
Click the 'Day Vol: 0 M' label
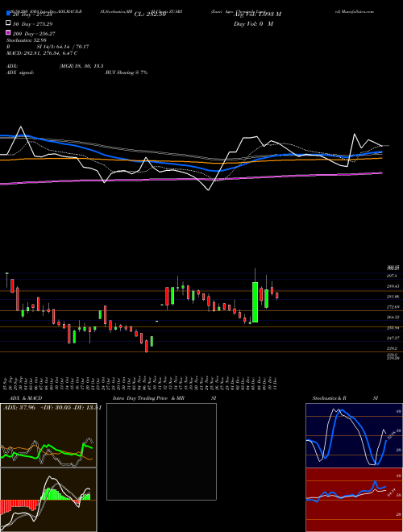(x=253, y=23)
